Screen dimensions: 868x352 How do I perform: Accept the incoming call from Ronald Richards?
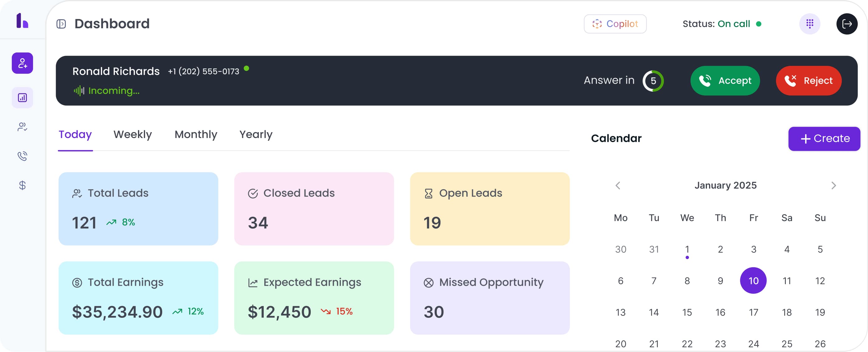tap(725, 81)
